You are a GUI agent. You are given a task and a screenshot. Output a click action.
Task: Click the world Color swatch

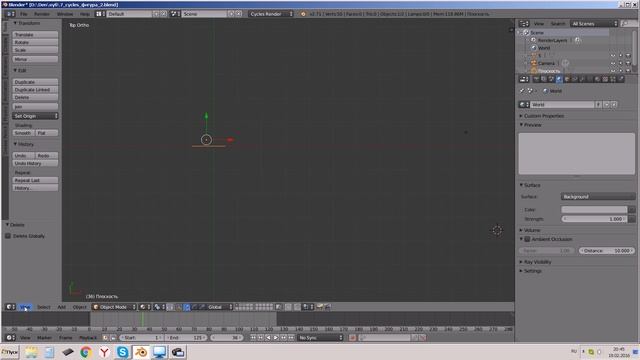(x=594, y=209)
